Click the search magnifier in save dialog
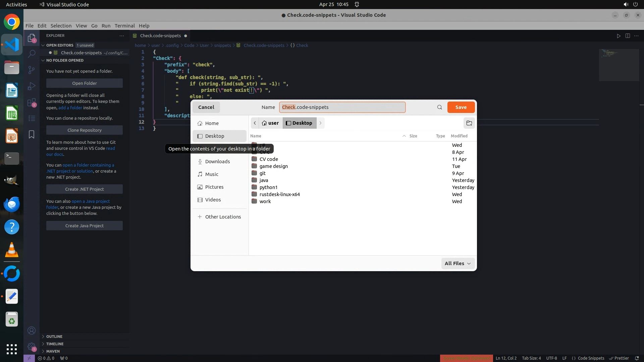 coord(439,107)
